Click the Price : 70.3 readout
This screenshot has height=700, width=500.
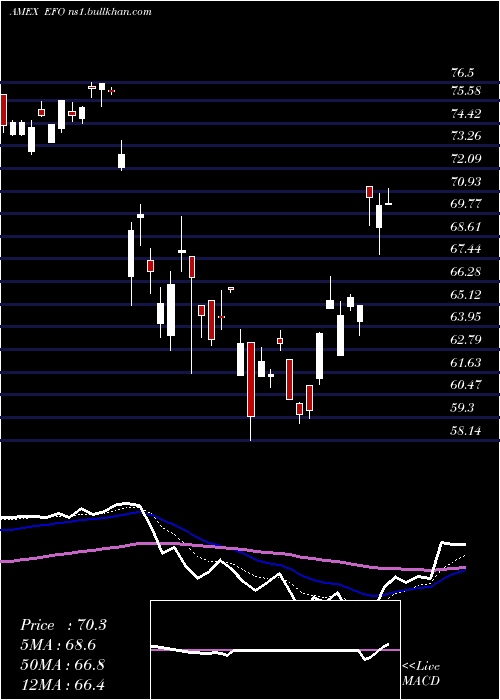click(x=63, y=625)
